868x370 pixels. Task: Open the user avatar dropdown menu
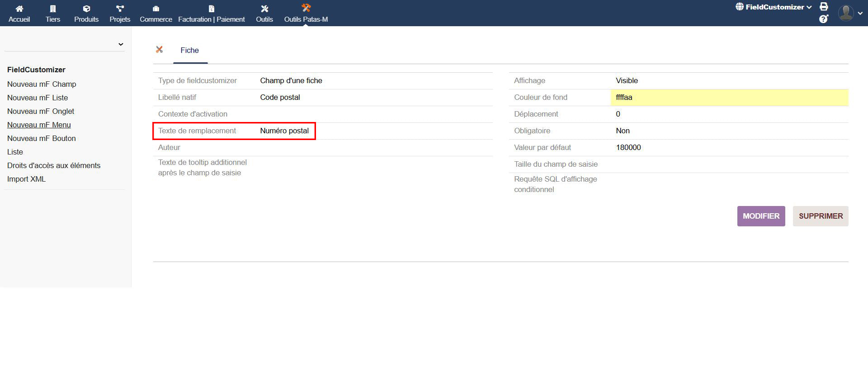[850, 13]
